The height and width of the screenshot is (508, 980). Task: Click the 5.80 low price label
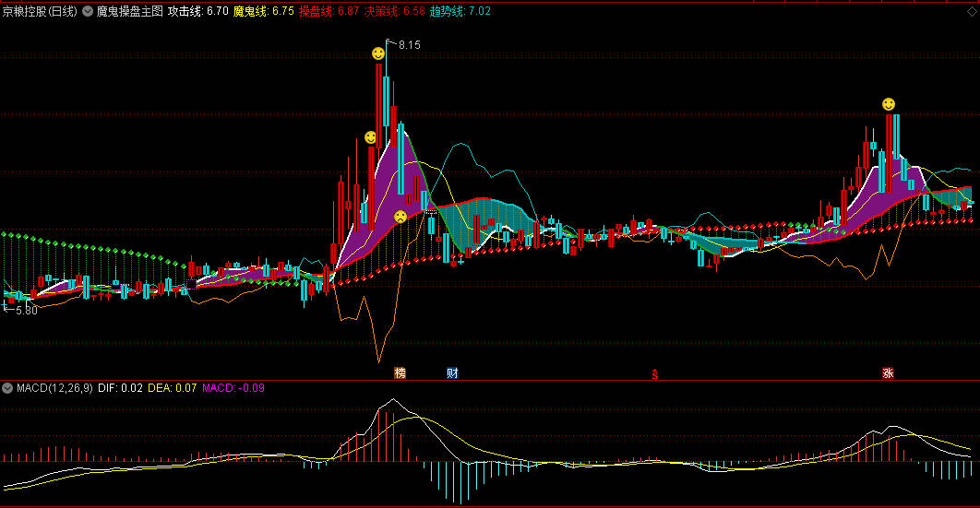pyautogui.click(x=26, y=311)
